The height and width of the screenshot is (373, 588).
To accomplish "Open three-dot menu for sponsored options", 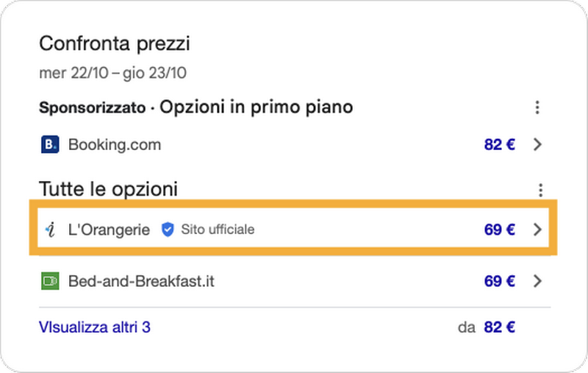I will point(537,108).
